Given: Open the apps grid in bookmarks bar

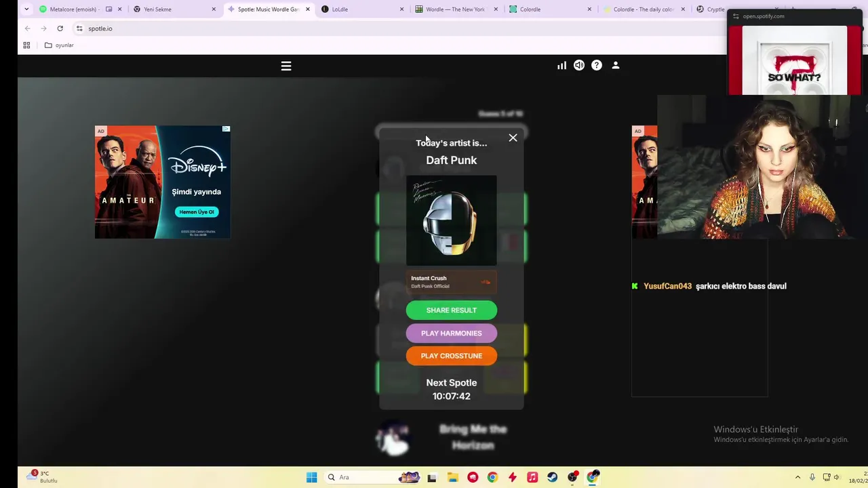Looking at the screenshot, I should [26, 45].
